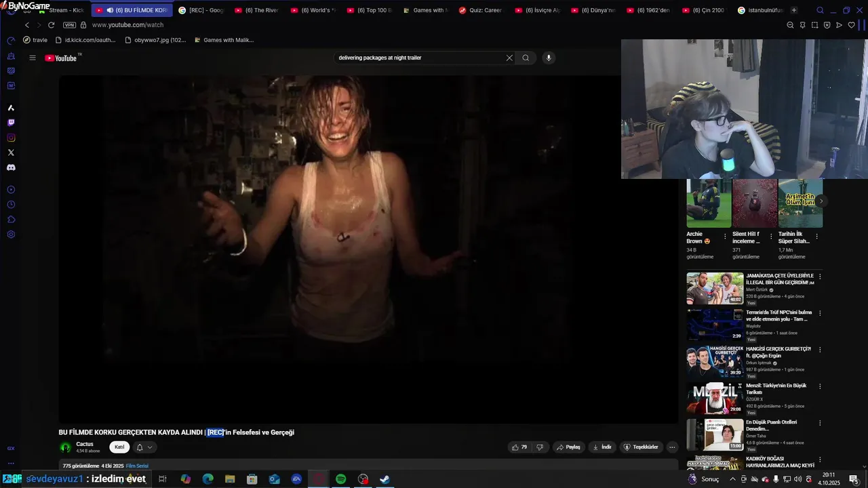868x488 pixels.
Task: Open options for Silent Hill f short
Action: click(771, 237)
